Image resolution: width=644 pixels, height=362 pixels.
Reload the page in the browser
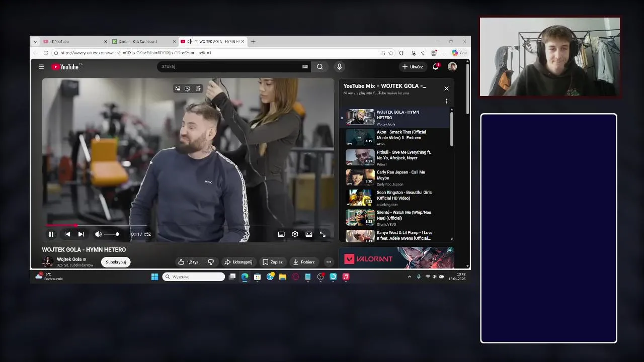tap(46, 53)
